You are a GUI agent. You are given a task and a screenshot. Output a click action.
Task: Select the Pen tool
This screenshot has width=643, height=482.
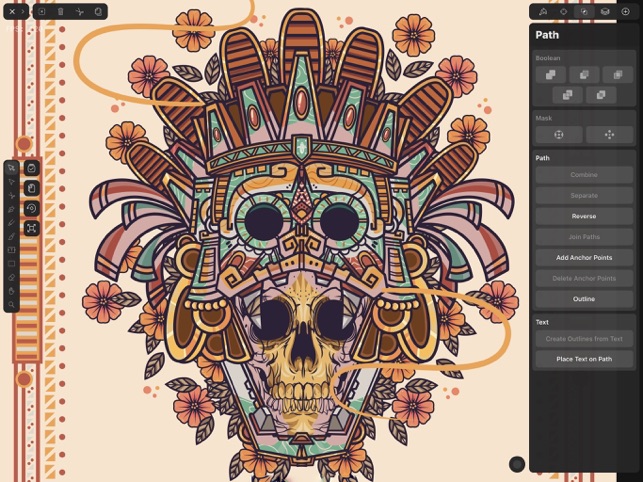pyautogui.click(x=11, y=209)
